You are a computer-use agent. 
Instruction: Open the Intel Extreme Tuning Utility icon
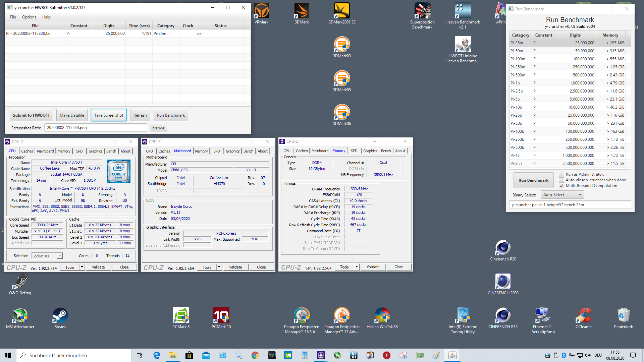tap(463, 320)
